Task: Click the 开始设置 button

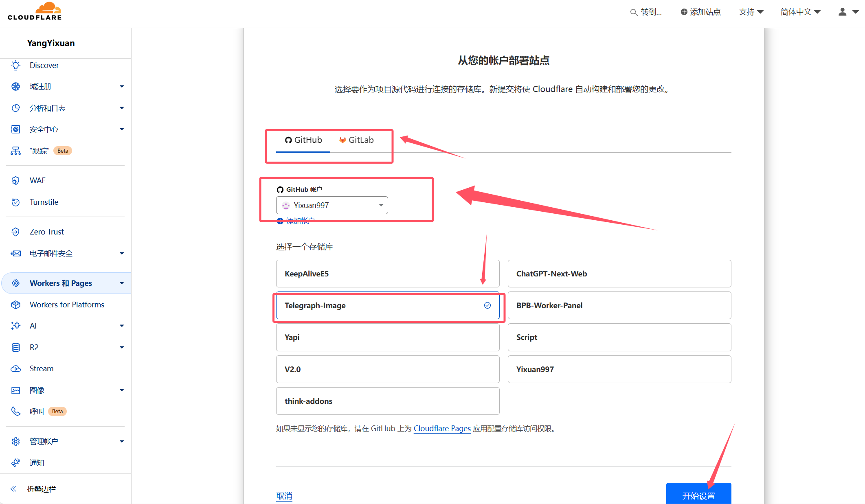Action: pos(698,494)
